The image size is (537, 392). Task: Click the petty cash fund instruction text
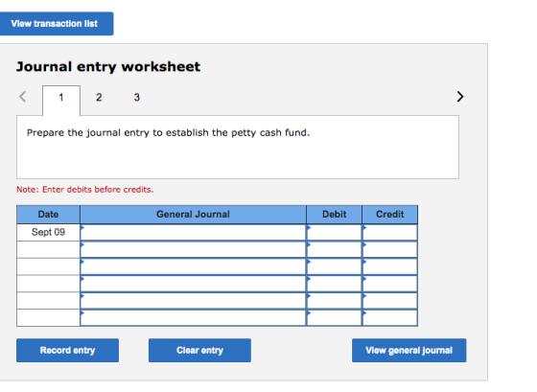point(168,133)
